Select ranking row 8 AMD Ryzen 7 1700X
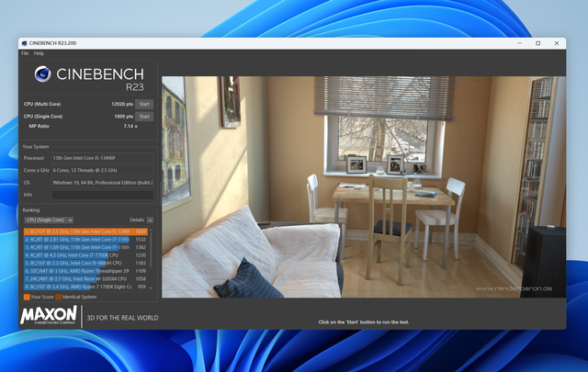This screenshot has width=588, height=372. [85, 287]
